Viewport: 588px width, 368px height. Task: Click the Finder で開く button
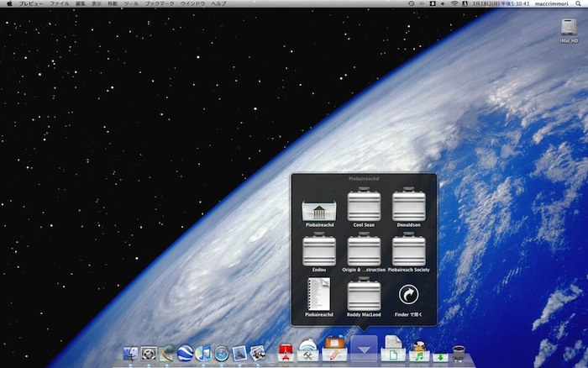click(x=409, y=294)
